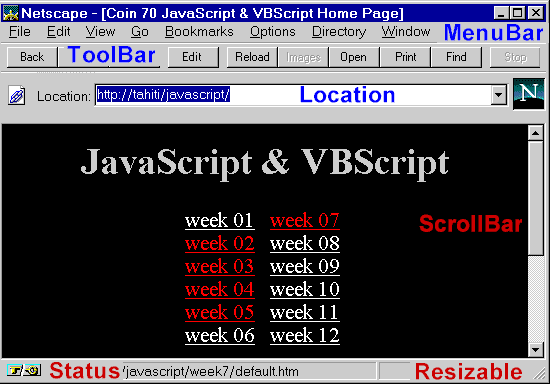Close the Netscape window
Image resolution: width=552 pixels, height=384 pixels.
click(x=536, y=13)
